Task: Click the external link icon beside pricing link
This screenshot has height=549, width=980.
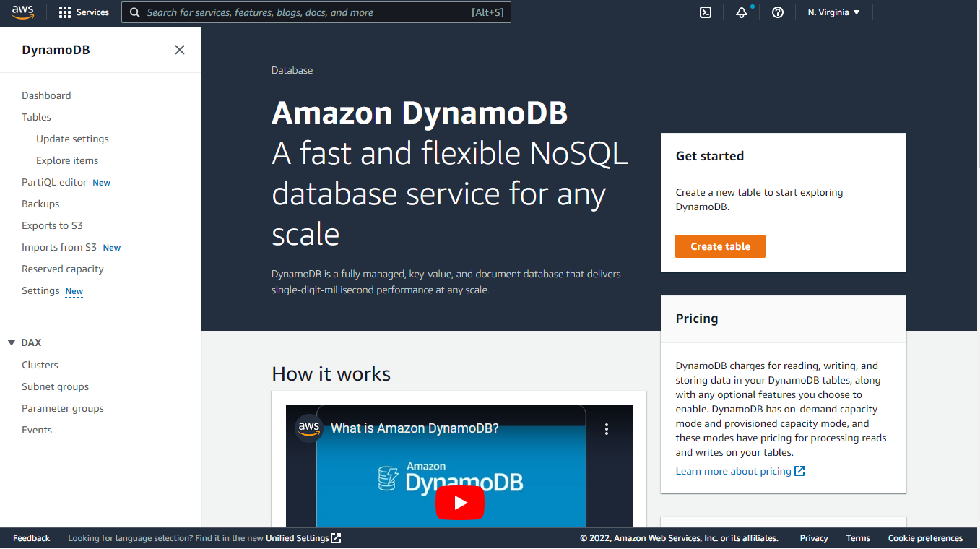Action: click(799, 471)
